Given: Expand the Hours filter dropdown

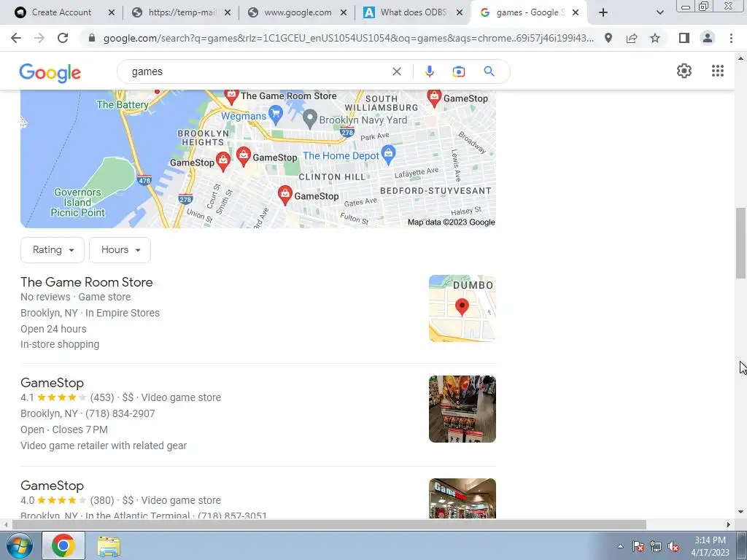Looking at the screenshot, I should click(120, 250).
